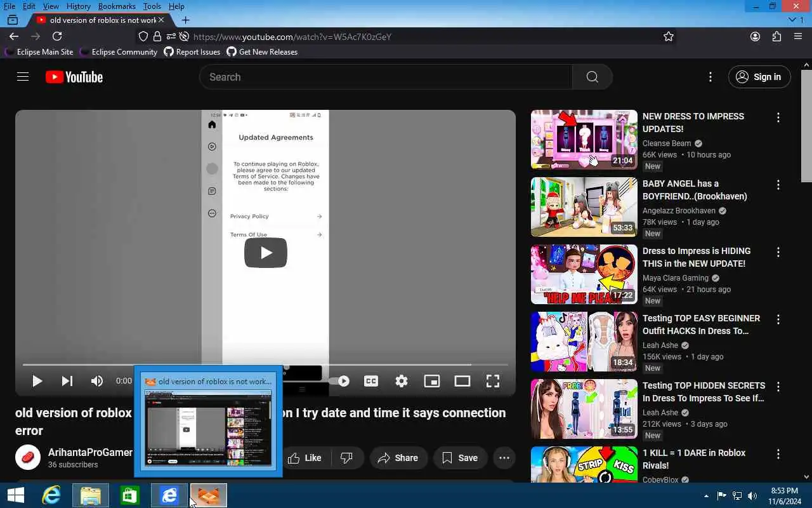Viewport: 812px width, 508px height.
Task: Open 1 KILL = 1 DARE in Roblox Rivals
Action: click(x=694, y=459)
